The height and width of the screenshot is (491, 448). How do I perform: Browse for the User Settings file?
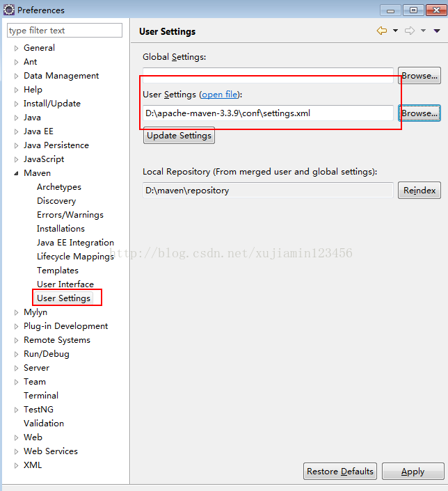419,113
